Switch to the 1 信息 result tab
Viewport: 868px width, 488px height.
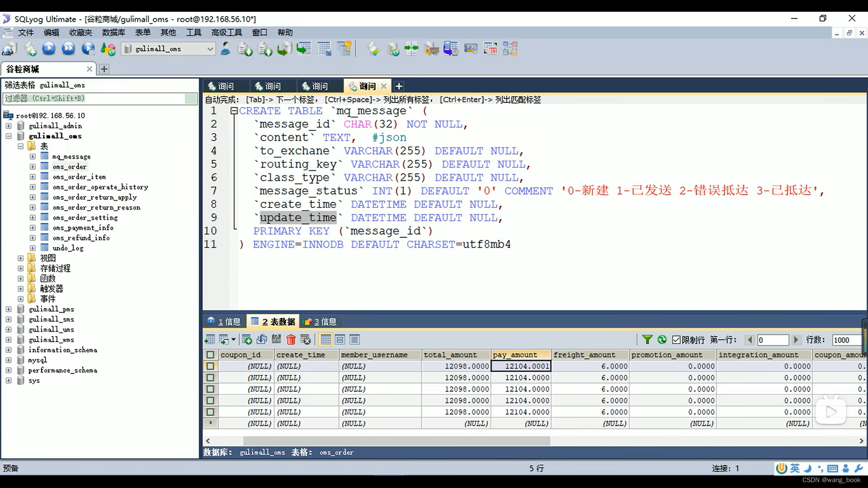[x=224, y=322]
